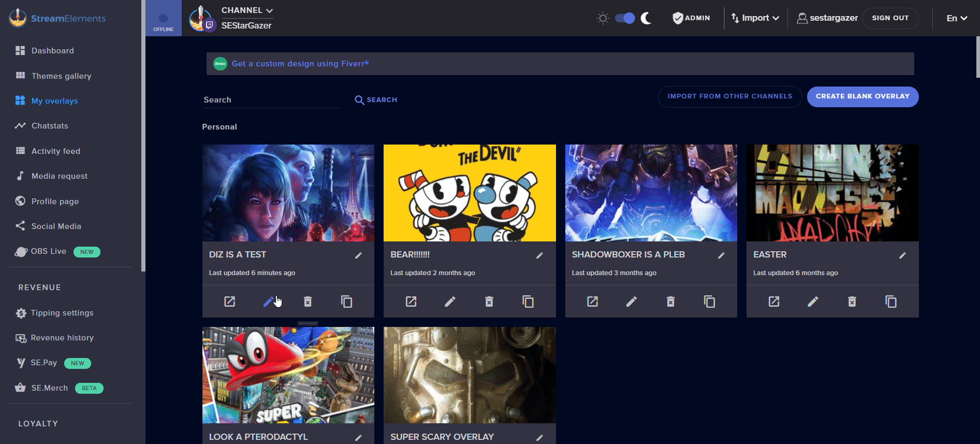
Task: Click the main page scrollbar
Action: coord(977,57)
